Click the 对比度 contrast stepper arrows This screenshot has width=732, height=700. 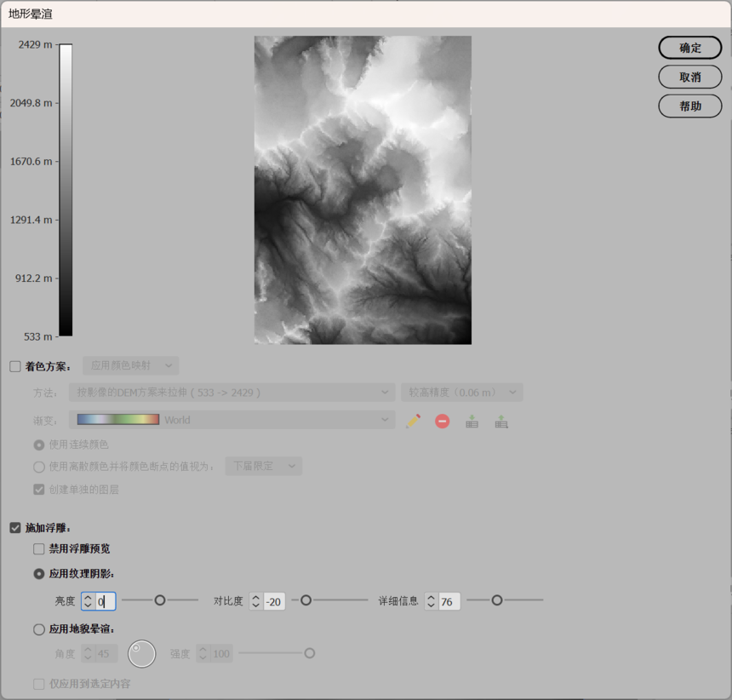pyautogui.click(x=256, y=601)
